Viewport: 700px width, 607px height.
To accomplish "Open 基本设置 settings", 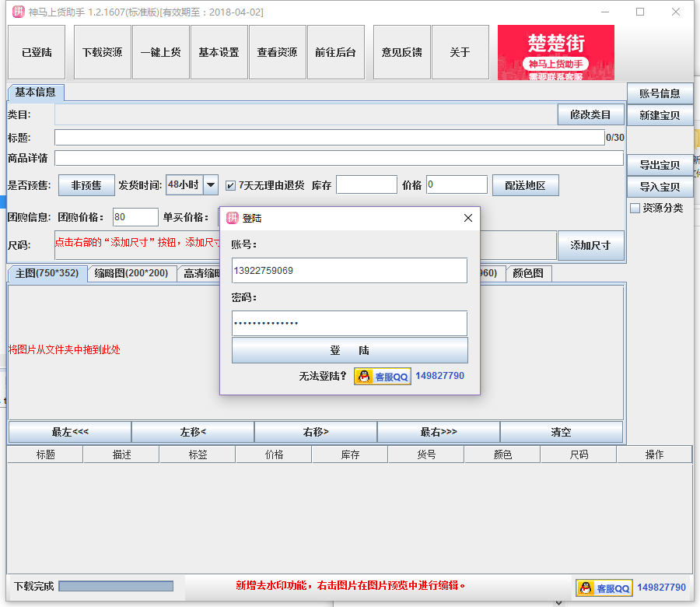I will [x=219, y=52].
